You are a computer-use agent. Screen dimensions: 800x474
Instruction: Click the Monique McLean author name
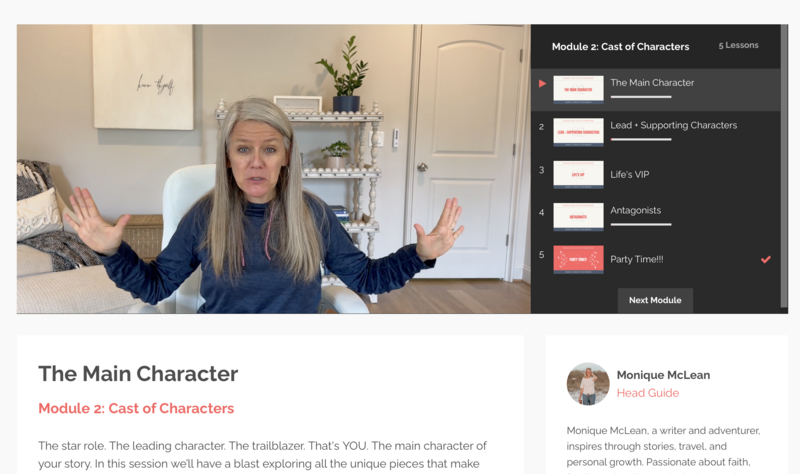coord(663,375)
